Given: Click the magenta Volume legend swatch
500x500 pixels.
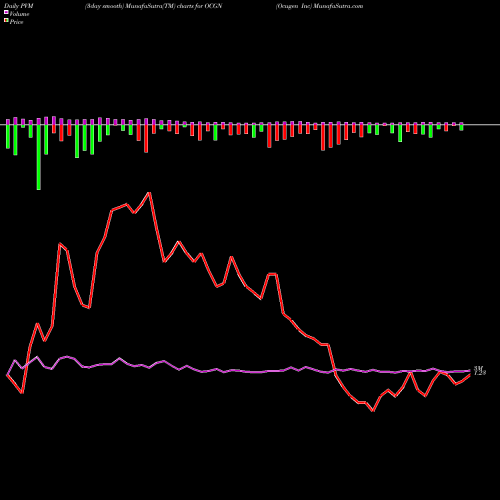Looking at the screenshot, I should click(6, 12).
